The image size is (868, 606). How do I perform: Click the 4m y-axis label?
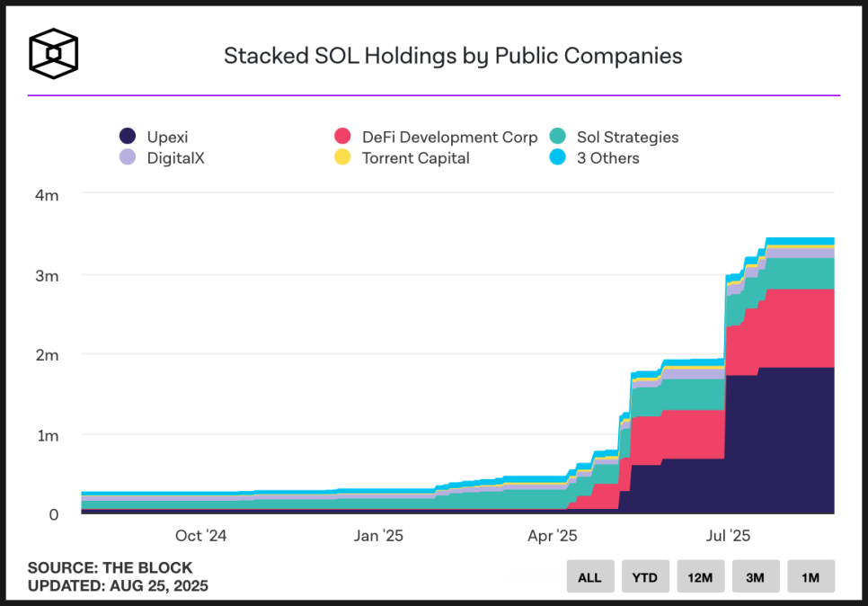(x=47, y=195)
